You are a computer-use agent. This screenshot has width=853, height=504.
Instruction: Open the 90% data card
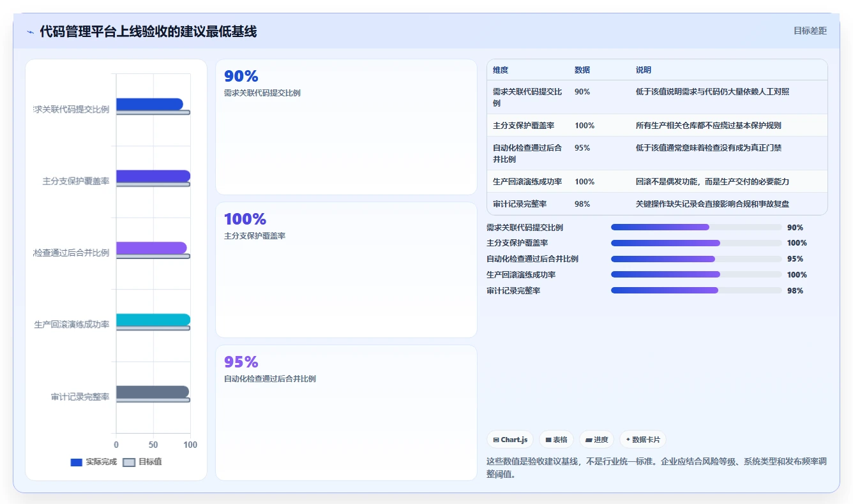pos(346,127)
